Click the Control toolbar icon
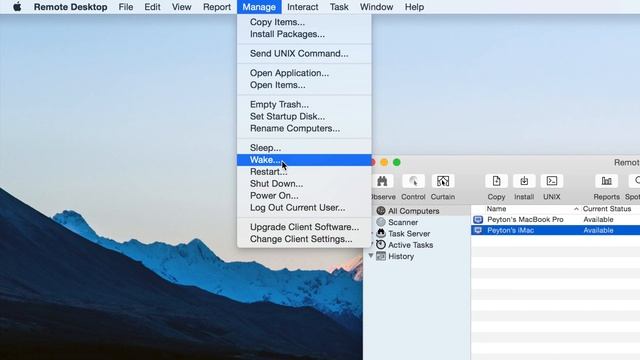 (413, 181)
